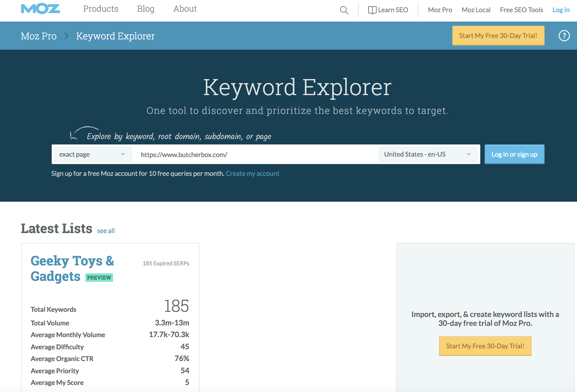Screen dimensions: 577x392
Task: Open Free SEO Tools link
Action: point(521,10)
